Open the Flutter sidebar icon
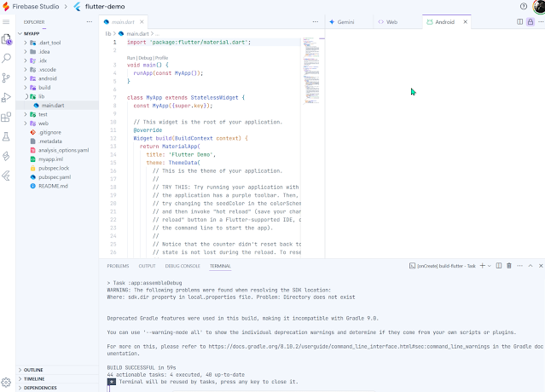The width and height of the screenshot is (545, 392). (x=6, y=176)
